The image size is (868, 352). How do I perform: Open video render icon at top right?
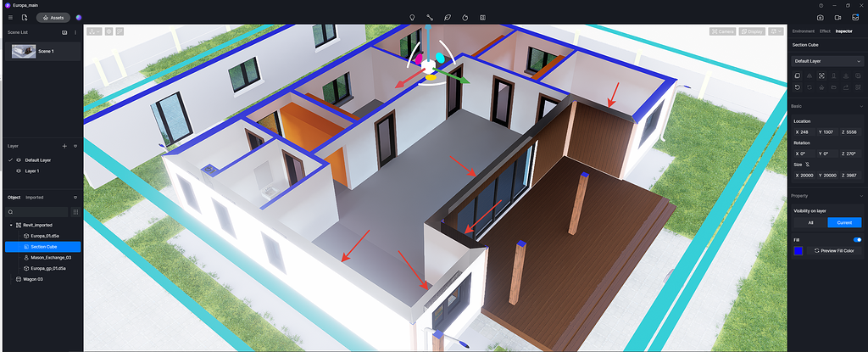click(838, 18)
